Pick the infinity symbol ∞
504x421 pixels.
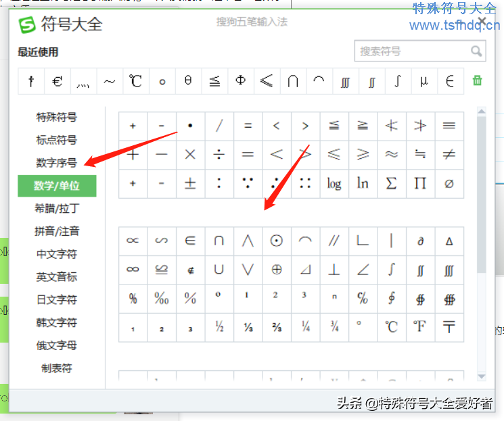[133, 270]
